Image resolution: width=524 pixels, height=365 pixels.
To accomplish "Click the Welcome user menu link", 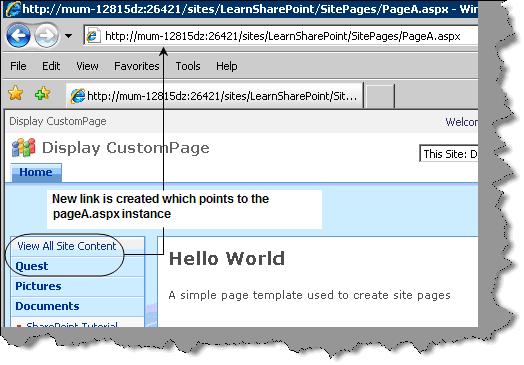I will point(462,122).
